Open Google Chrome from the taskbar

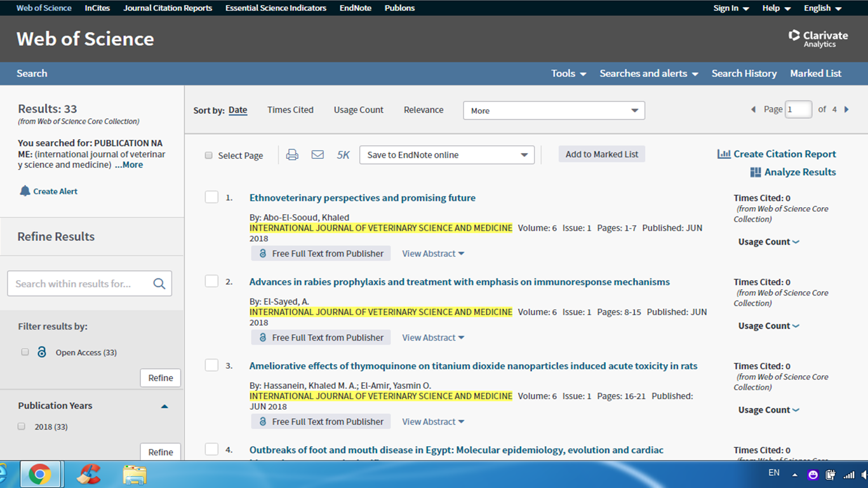pyautogui.click(x=39, y=474)
